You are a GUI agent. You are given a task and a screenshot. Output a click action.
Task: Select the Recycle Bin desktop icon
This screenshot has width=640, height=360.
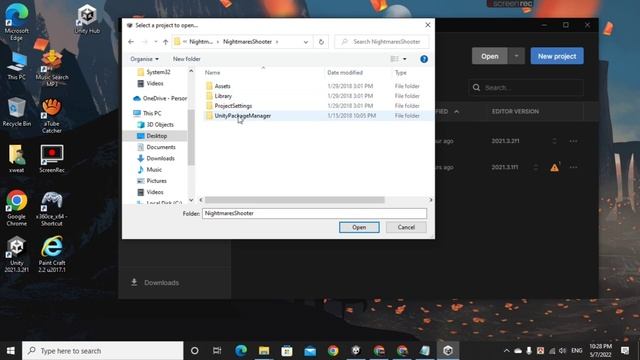click(16, 112)
